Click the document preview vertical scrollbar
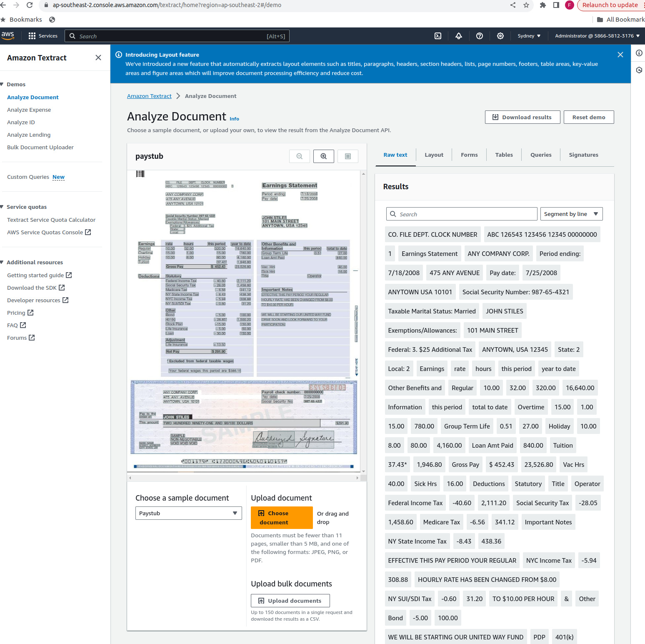645x644 pixels. [x=364, y=322]
